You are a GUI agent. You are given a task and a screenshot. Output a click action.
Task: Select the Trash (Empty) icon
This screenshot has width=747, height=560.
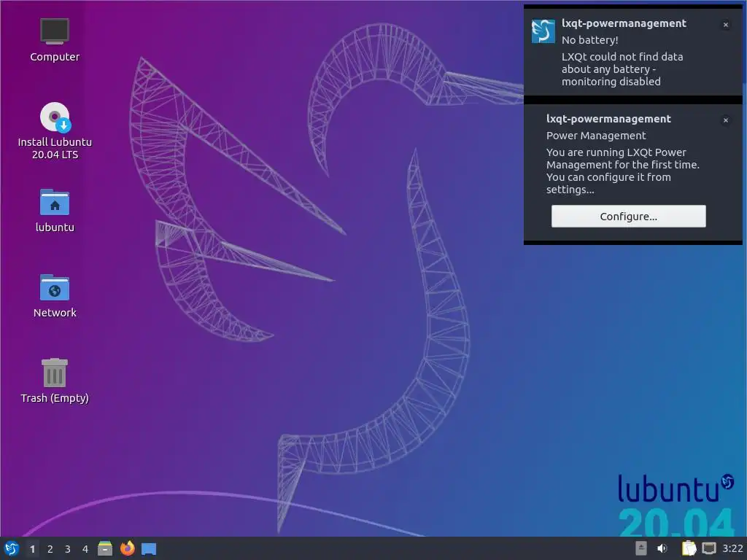pyautogui.click(x=55, y=381)
